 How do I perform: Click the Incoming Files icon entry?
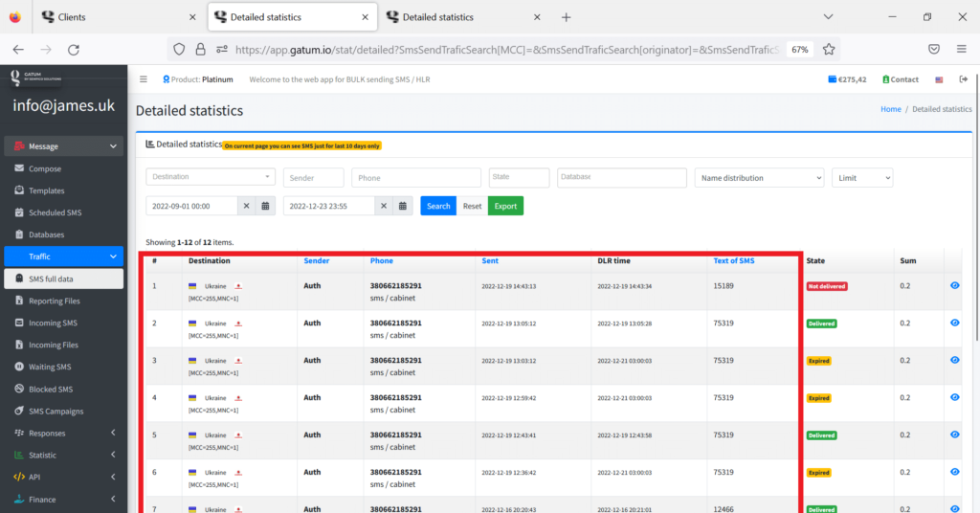click(19, 345)
